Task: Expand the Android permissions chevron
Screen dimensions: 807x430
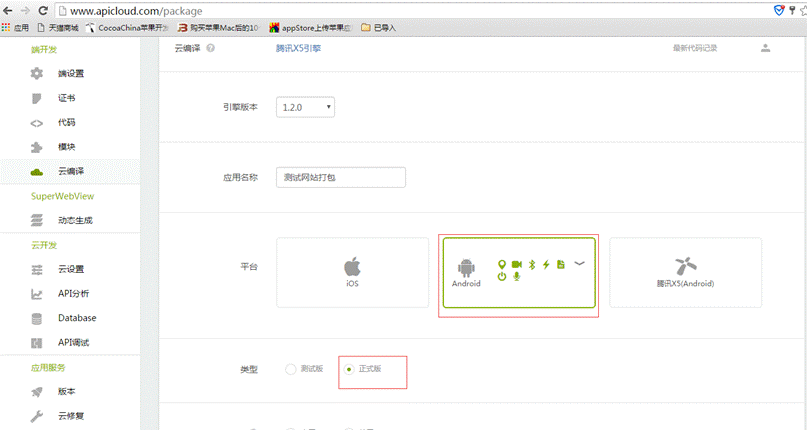Action: point(579,264)
